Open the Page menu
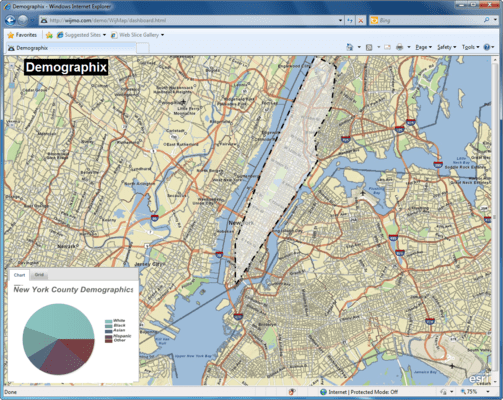 click(423, 47)
